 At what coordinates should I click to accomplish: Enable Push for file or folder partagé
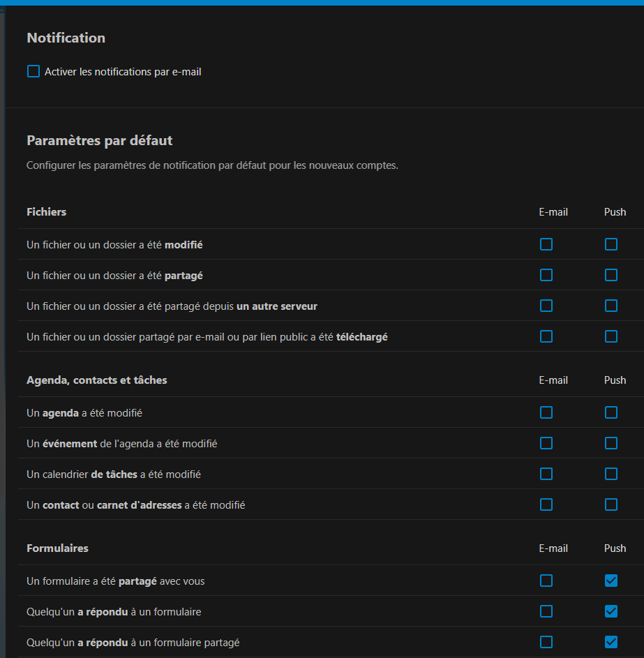click(611, 275)
